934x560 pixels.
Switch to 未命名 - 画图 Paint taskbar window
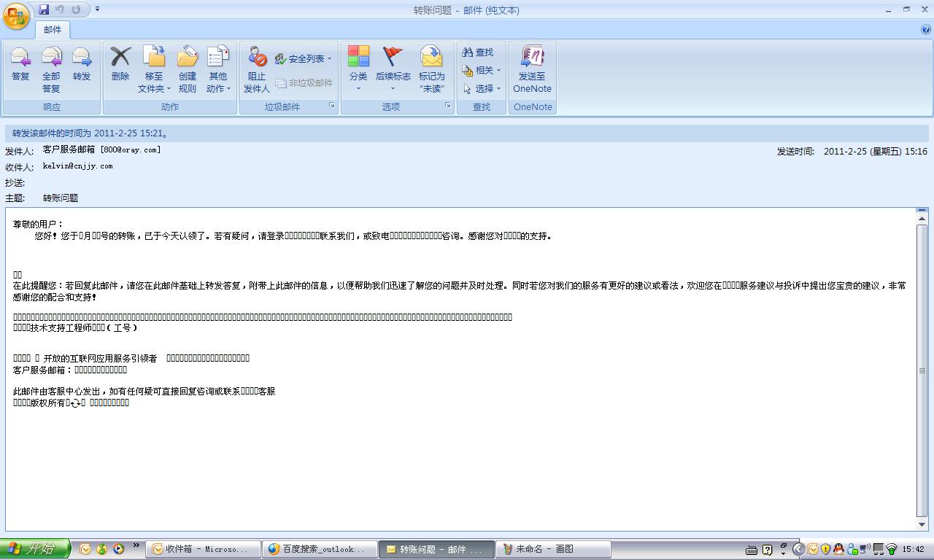[554, 549]
